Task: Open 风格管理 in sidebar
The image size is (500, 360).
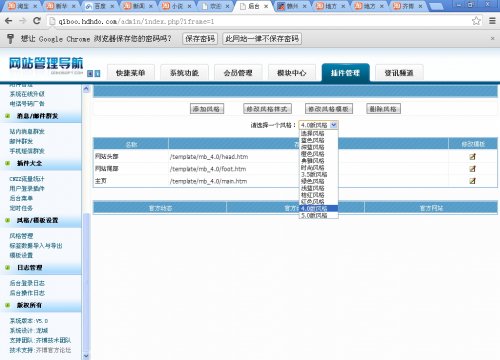Action: point(21,236)
